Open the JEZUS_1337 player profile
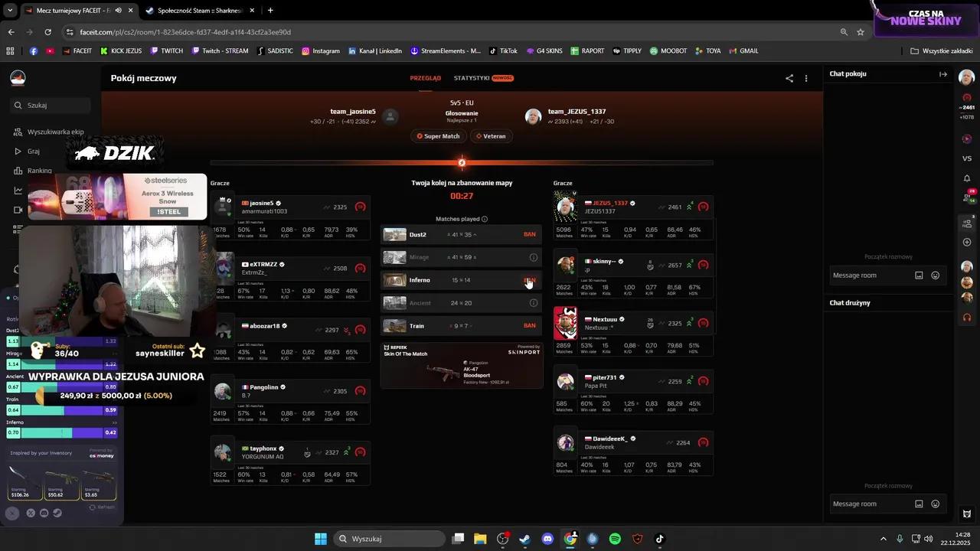The image size is (980, 551). (610, 204)
